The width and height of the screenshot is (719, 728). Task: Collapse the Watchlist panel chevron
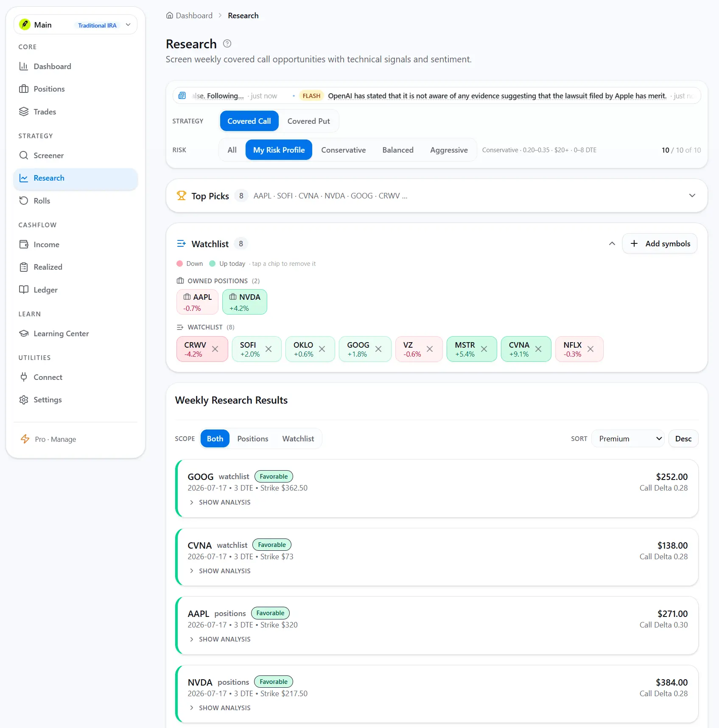[612, 243]
